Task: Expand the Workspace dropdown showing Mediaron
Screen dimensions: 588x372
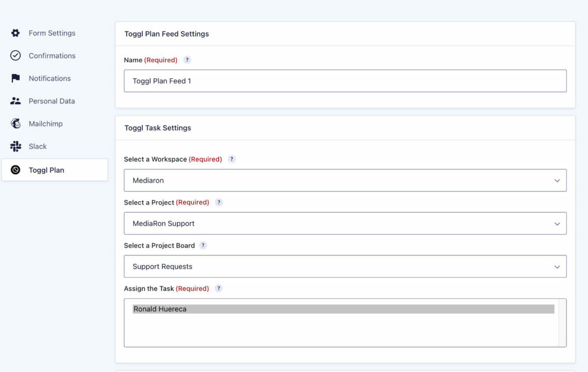Action: click(x=345, y=181)
